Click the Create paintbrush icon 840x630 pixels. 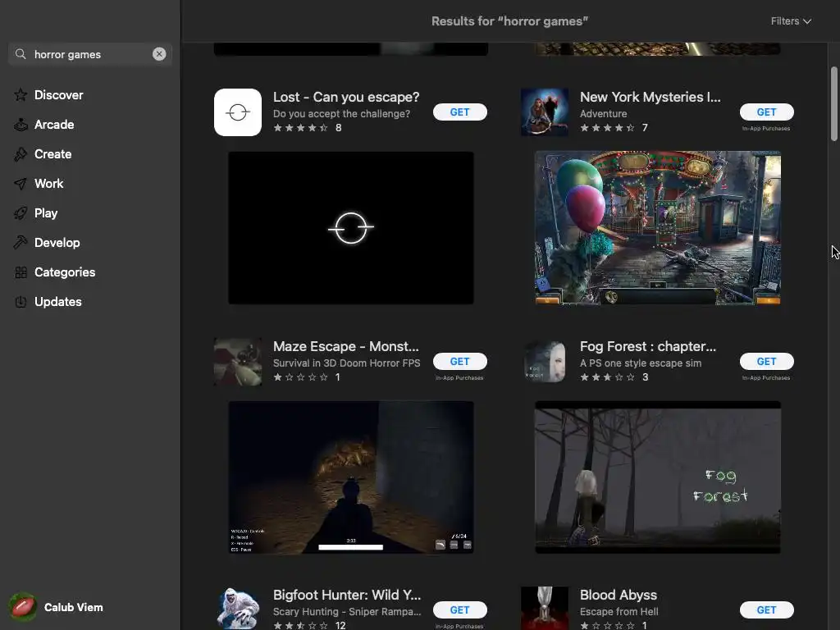point(21,154)
